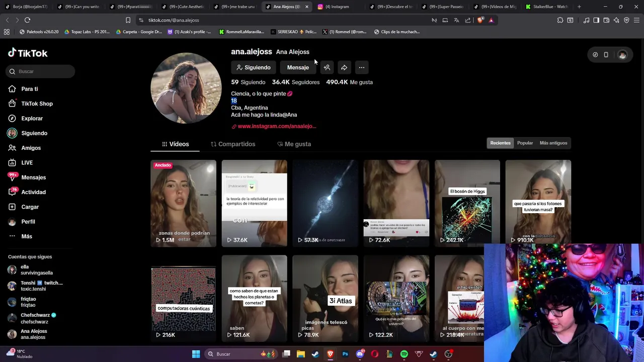
Task: Expand Más options in sidebar
Action: coord(20,236)
